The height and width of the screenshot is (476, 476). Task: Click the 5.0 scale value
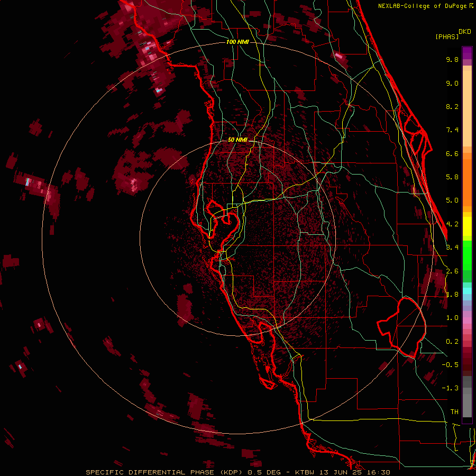tap(452, 200)
